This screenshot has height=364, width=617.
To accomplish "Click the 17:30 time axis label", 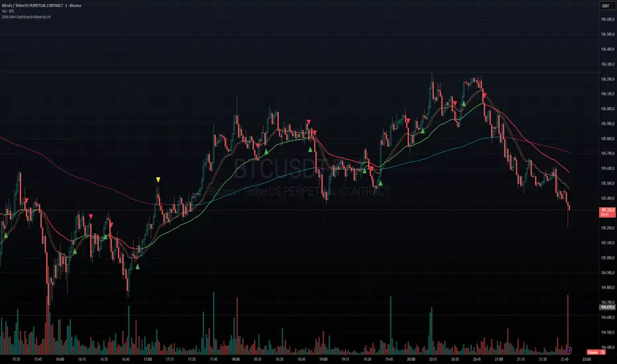I will pyautogui.click(x=191, y=359).
